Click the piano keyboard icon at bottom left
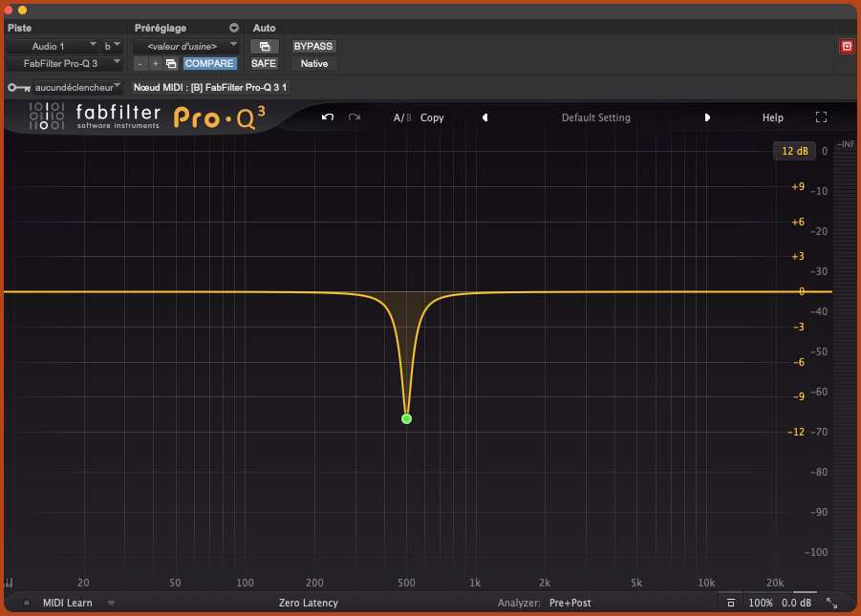 [x=9, y=583]
